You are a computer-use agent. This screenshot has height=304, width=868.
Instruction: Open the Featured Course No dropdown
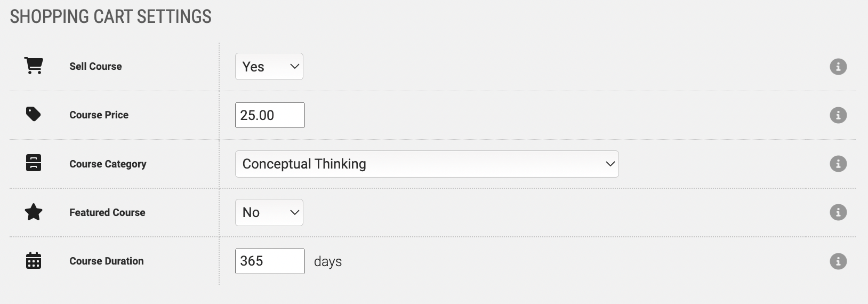tap(269, 212)
